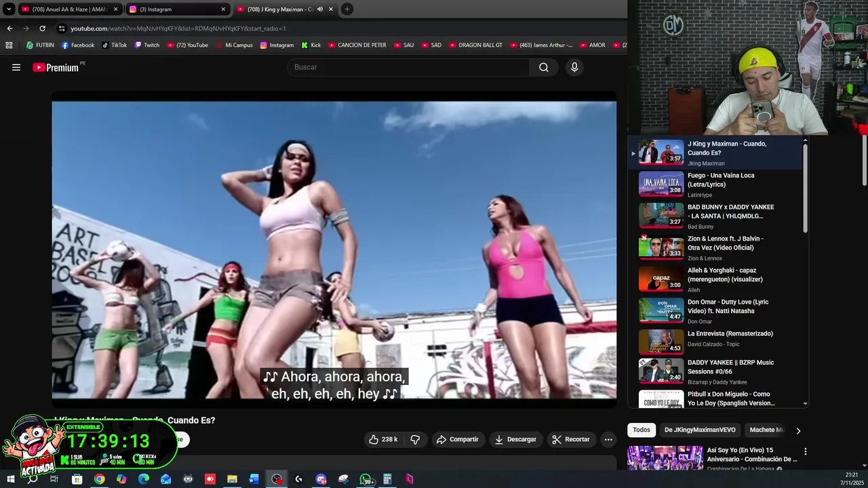The width and height of the screenshot is (868, 488).
Task: Open Task View in taskbar
Action: click(54, 479)
